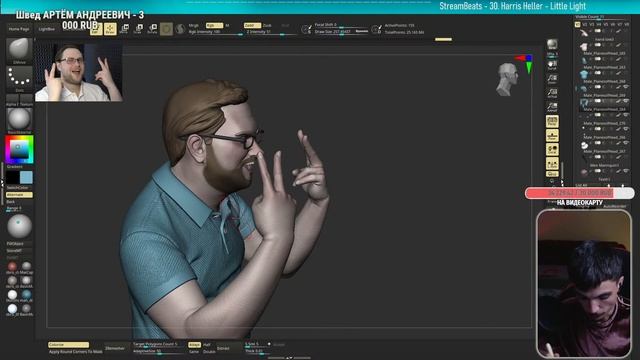Image resolution: width=640 pixels, height=360 pixels.
Task: Toggle the Rgb channel button
Action: [214, 25]
